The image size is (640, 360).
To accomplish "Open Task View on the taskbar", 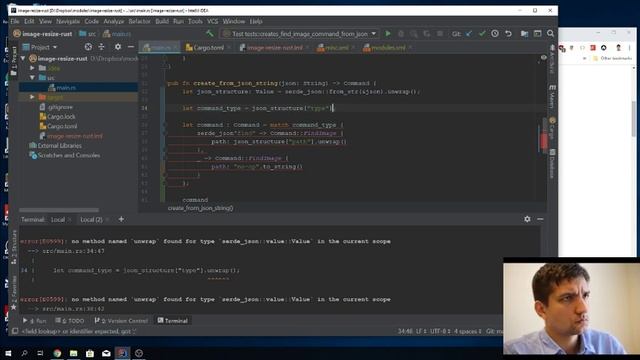I will 40,353.
